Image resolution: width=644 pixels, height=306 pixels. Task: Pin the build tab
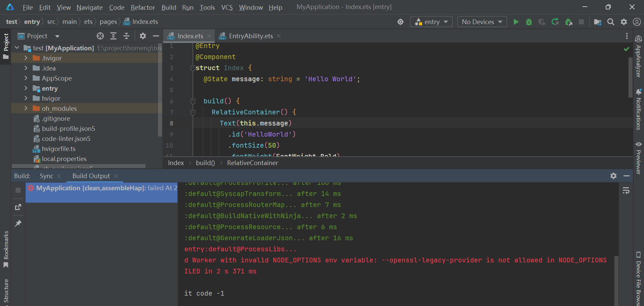coord(18,223)
